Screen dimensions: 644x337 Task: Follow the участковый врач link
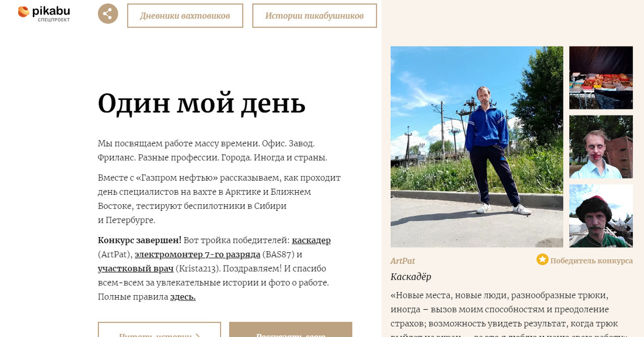(136, 268)
